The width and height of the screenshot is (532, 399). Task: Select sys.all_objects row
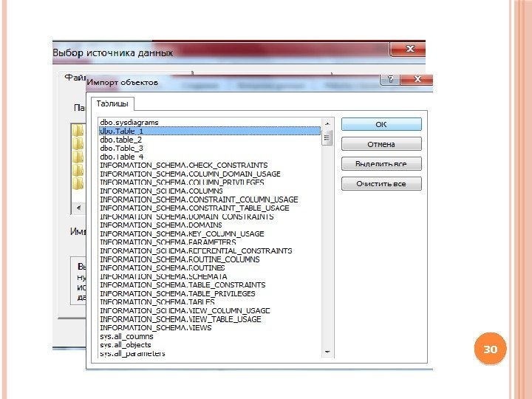pyautogui.click(x=210, y=345)
